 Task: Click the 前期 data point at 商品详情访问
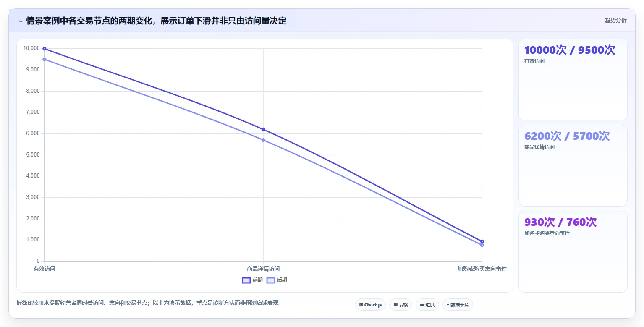point(263,129)
